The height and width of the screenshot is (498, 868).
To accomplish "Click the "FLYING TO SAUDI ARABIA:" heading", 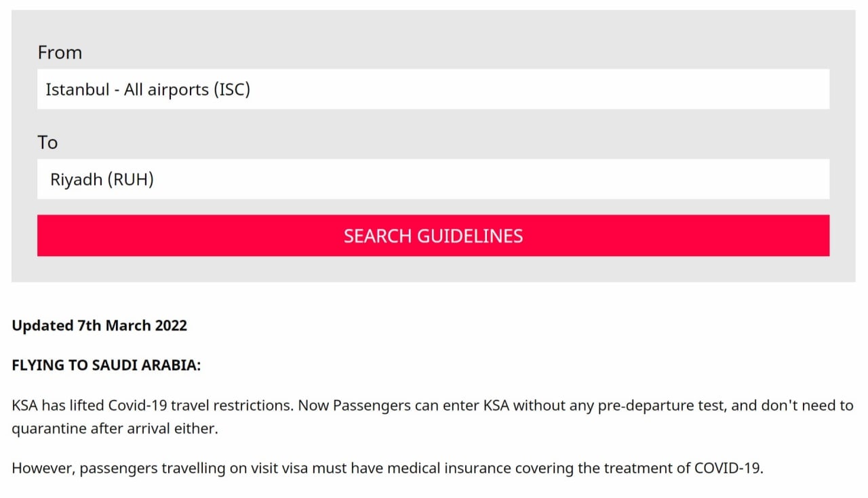I will tap(106, 365).
